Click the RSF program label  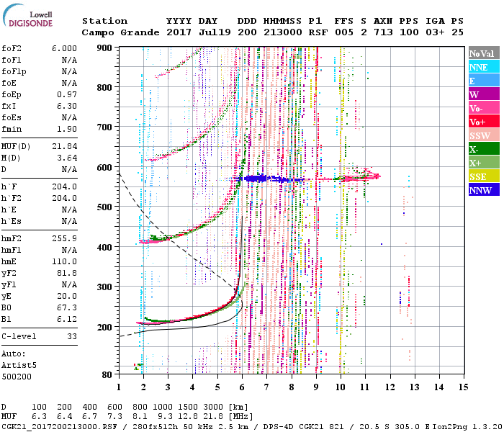(318, 32)
